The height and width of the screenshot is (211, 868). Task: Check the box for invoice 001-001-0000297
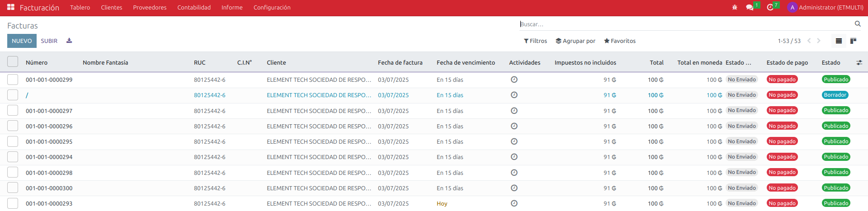tap(13, 111)
